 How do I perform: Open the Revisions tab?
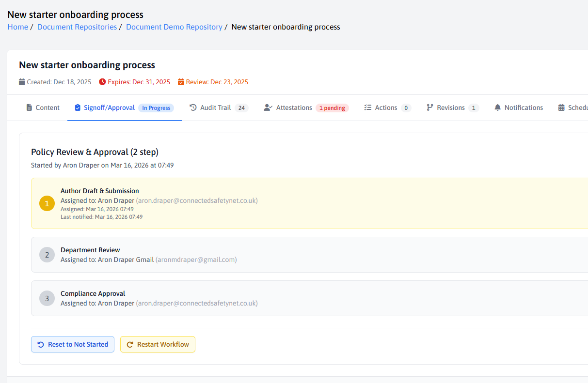[x=450, y=107]
